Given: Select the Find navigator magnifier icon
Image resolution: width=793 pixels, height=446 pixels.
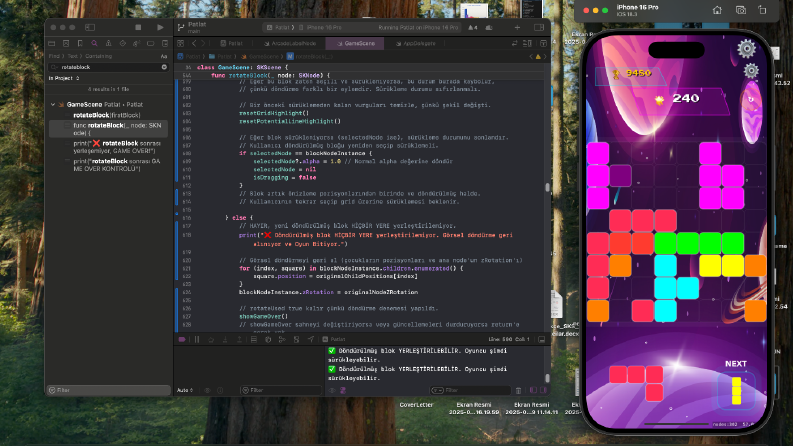Looking at the screenshot, I should pyautogui.click(x=94, y=43).
